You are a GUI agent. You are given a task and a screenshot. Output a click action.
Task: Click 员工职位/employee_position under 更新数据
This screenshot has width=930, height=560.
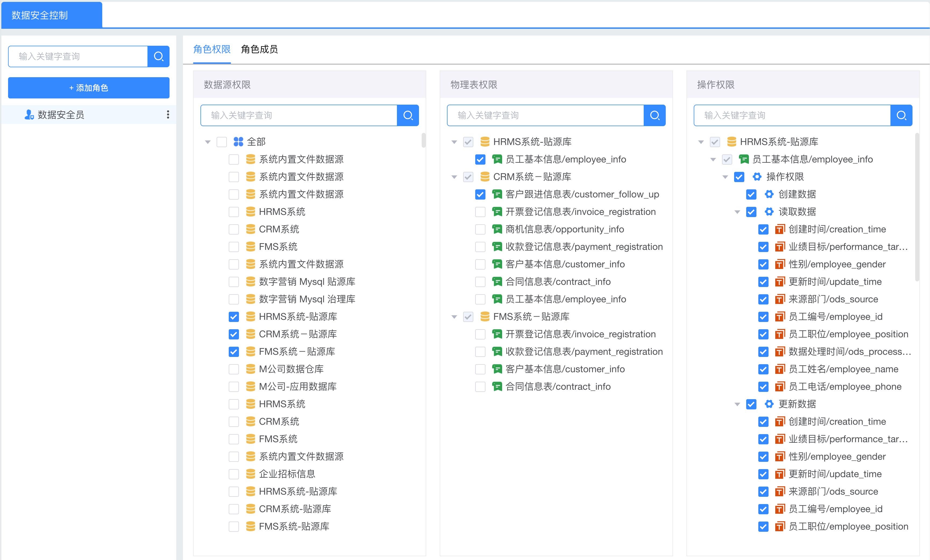tap(848, 526)
